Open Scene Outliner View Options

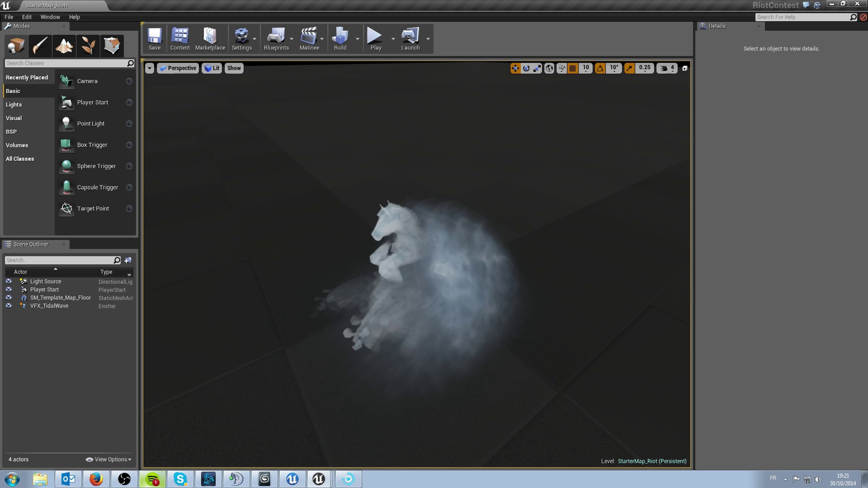[x=109, y=459]
